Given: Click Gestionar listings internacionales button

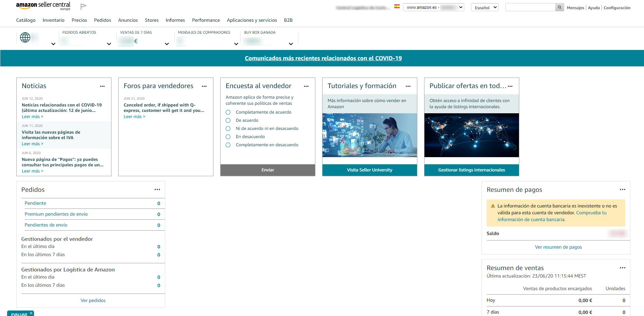Looking at the screenshot, I should click(x=472, y=170).
